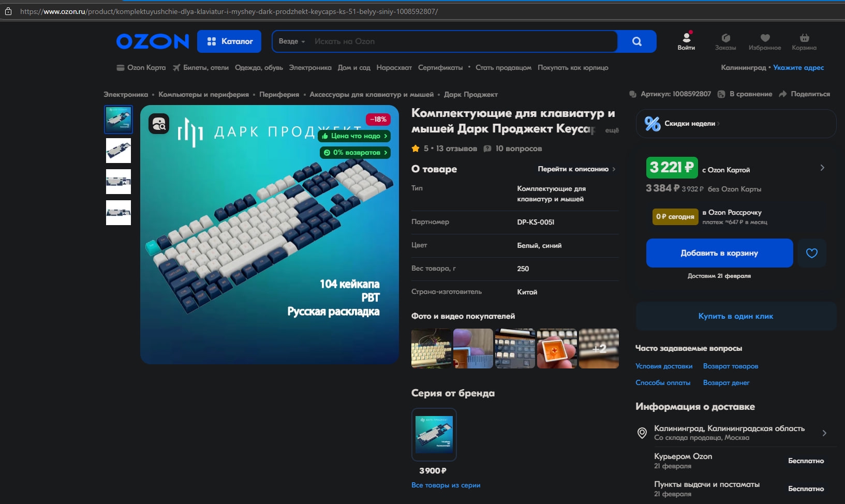Expand product title with ещё

612,130
